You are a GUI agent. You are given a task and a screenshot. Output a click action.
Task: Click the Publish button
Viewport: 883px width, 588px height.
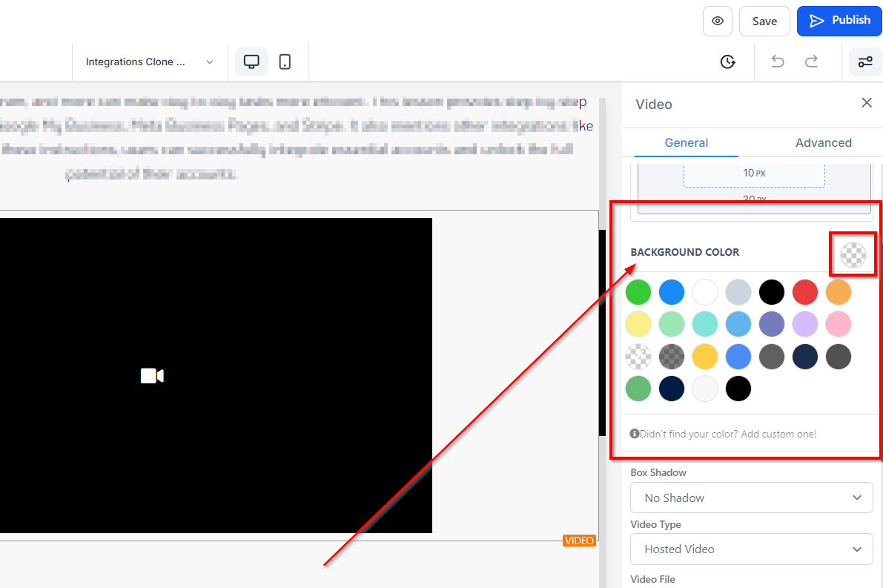tap(839, 21)
